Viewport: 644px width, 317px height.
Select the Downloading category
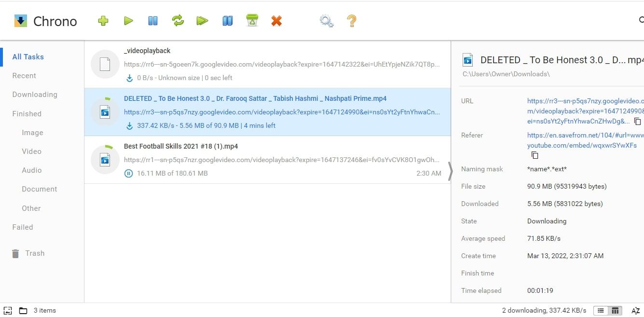pyautogui.click(x=35, y=95)
